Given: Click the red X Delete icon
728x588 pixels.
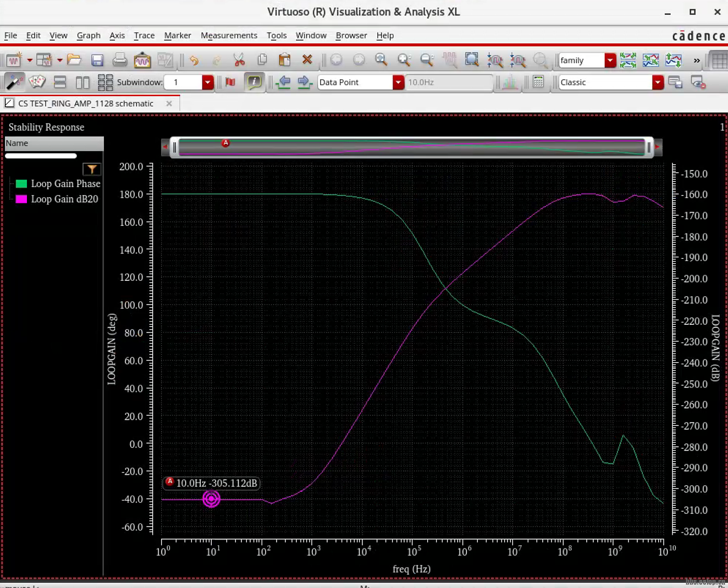Looking at the screenshot, I should point(307,60).
